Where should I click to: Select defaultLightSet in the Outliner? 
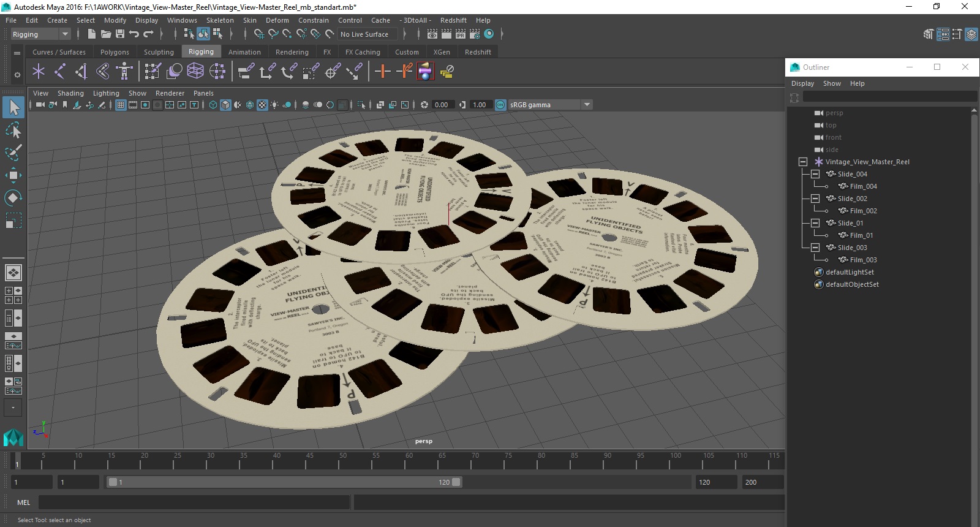click(850, 272)
